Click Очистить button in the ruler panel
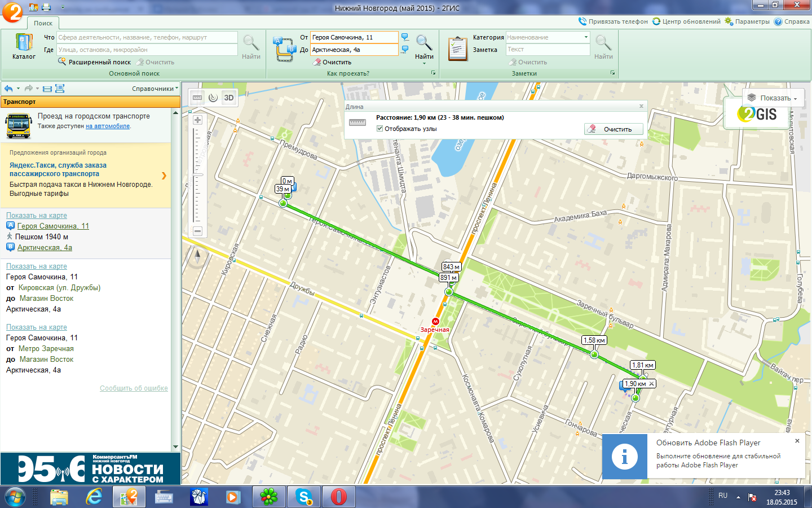812x508 pixels. point(614,129)
